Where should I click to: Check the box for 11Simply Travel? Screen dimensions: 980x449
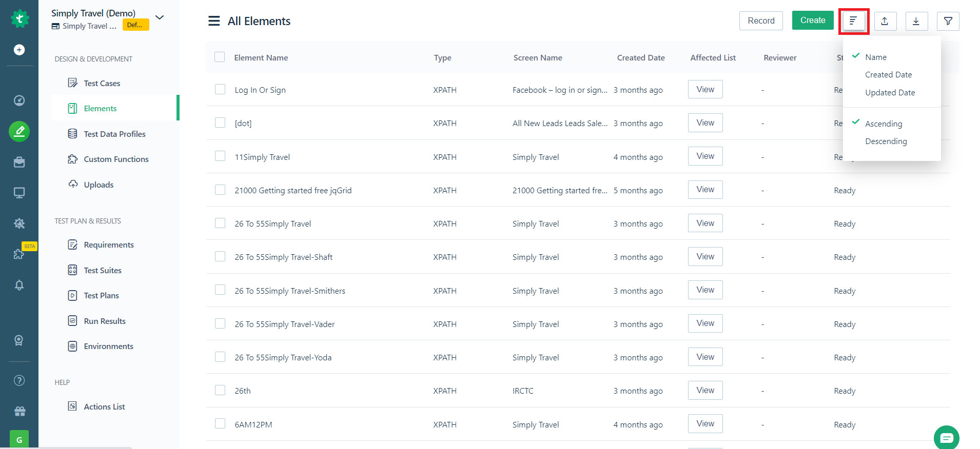220,156
